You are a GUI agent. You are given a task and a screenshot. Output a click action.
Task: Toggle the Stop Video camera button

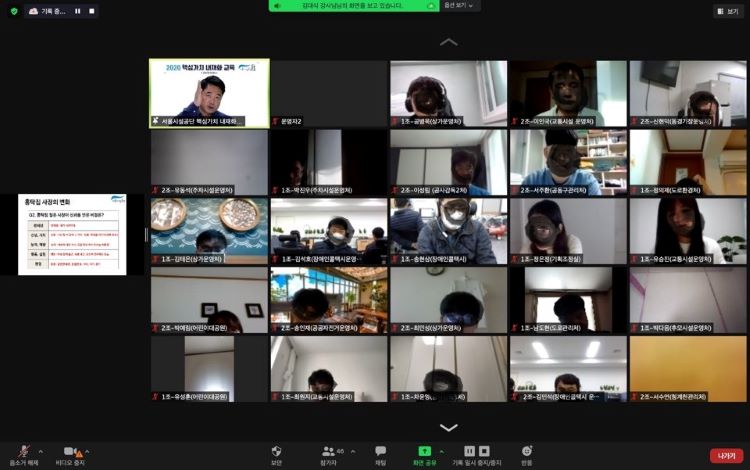[72, 453]
